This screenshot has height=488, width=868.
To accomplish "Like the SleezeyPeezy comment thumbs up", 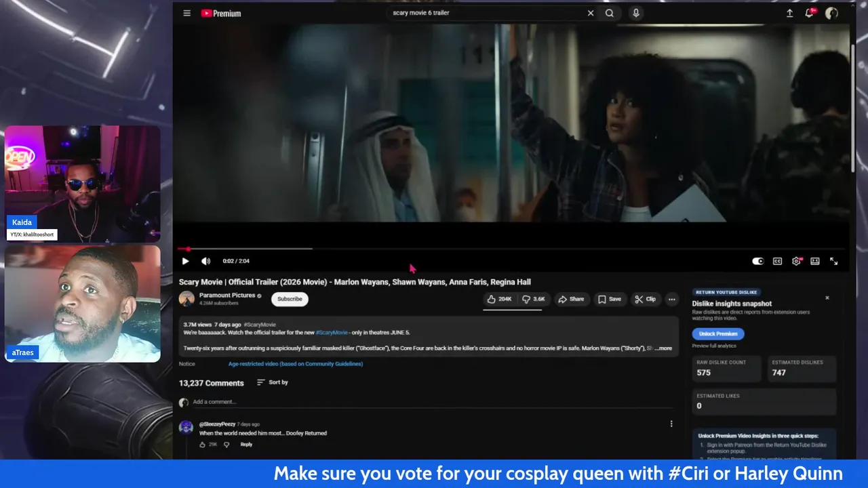I will pos(203,445).
